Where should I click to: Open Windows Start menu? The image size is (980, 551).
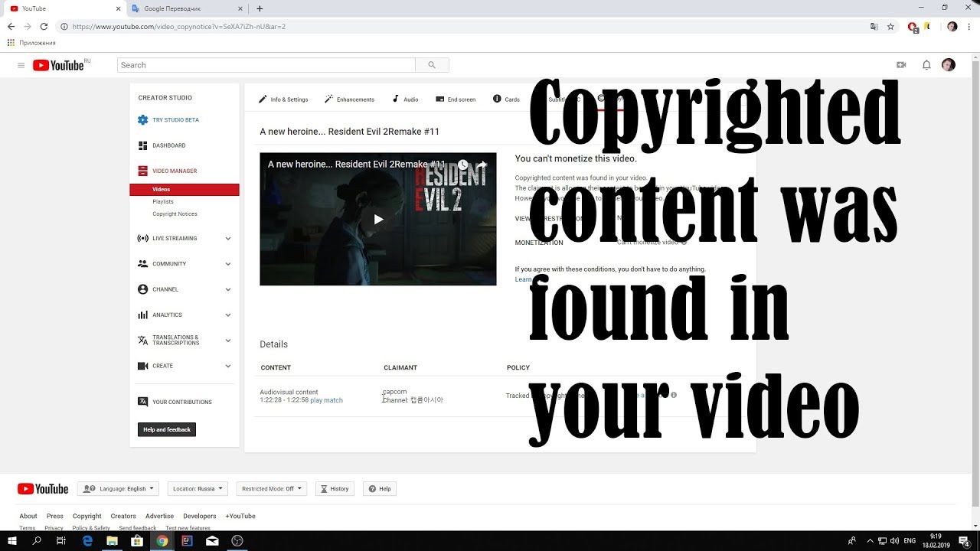12,541
